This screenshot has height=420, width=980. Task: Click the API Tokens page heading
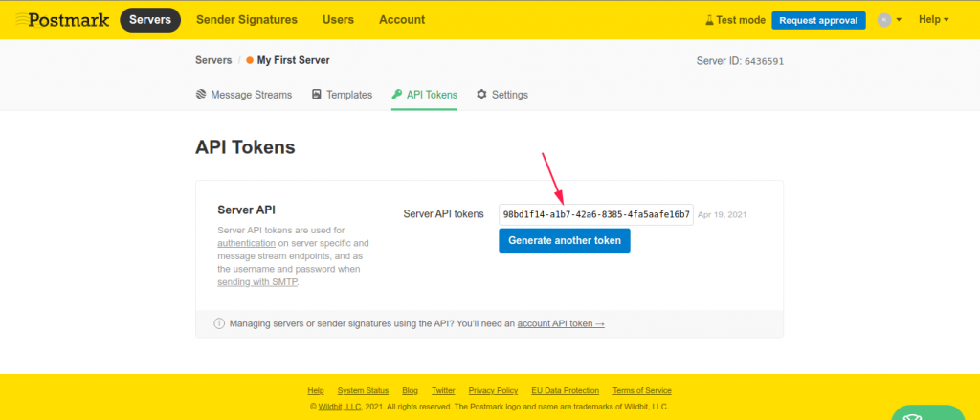245,147
